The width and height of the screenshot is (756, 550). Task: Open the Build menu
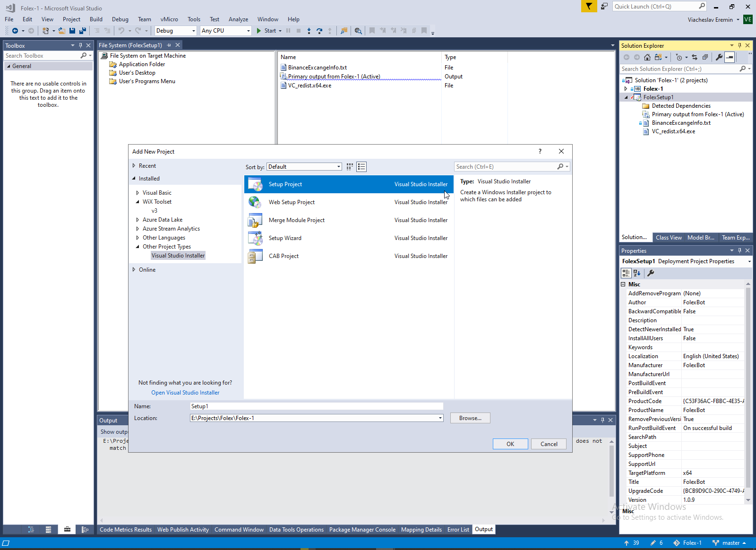[96, 19]
